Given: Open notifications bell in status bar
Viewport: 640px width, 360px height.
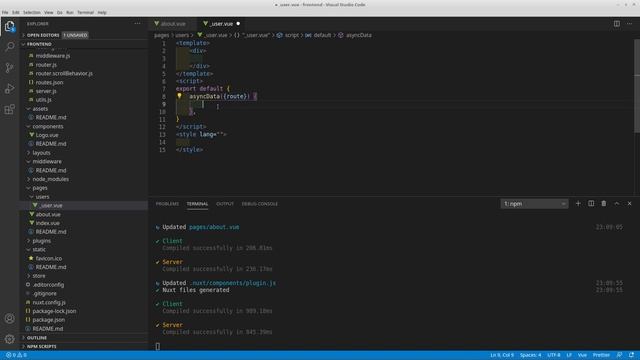Looking at the screenshot, I should tap(631, 355).
